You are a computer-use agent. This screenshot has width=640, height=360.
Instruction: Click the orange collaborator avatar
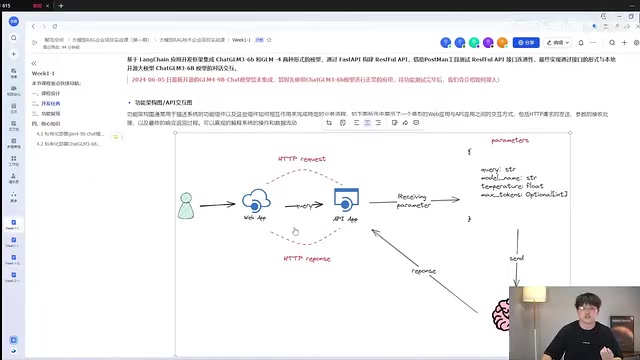(502, 42)
